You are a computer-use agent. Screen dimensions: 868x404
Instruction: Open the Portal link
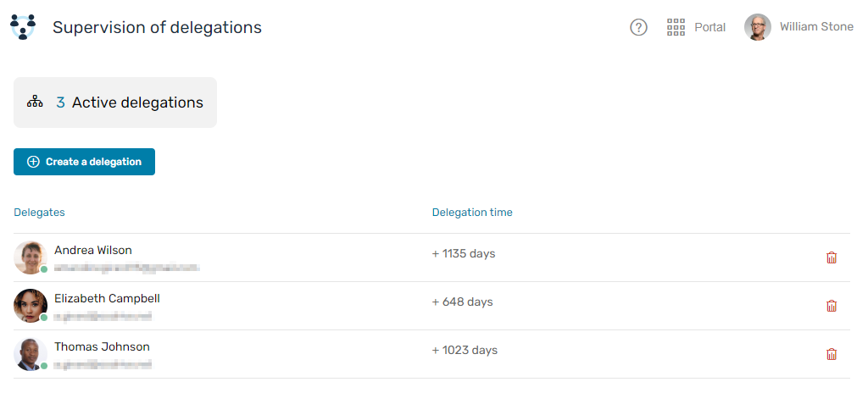coord(709,27)
